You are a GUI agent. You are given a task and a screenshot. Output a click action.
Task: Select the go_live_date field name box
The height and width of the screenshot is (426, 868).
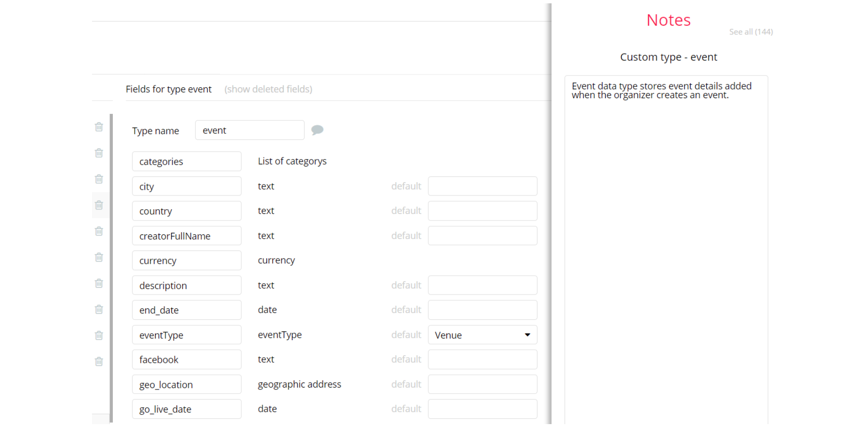pyautogui.click(x=186, y=409)
